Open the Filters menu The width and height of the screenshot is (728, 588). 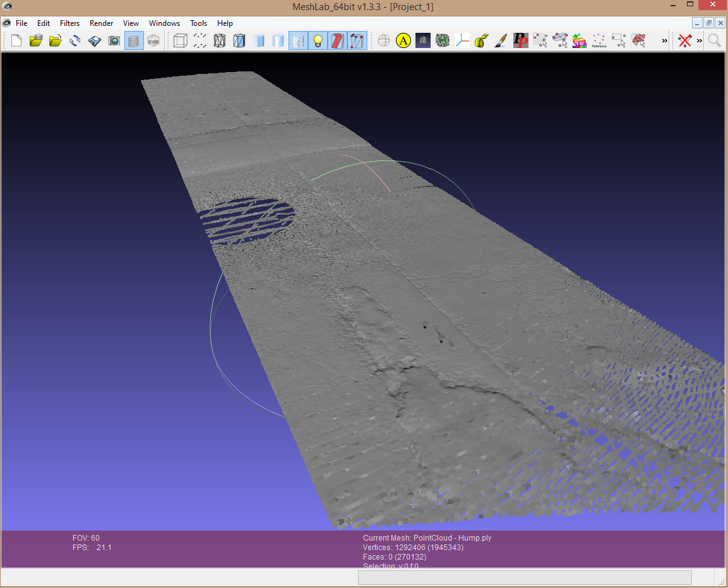69,23
